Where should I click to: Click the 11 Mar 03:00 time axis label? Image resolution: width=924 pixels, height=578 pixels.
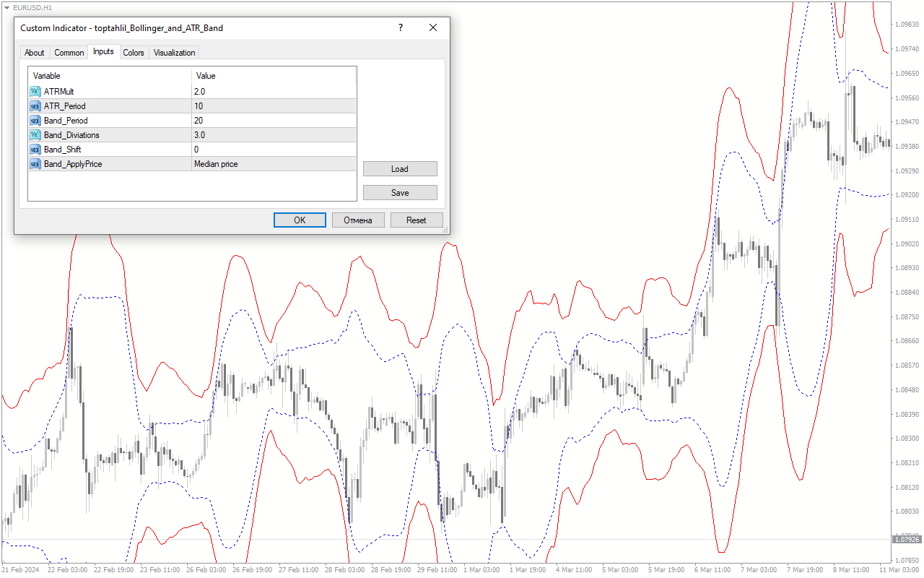point(901,570)
